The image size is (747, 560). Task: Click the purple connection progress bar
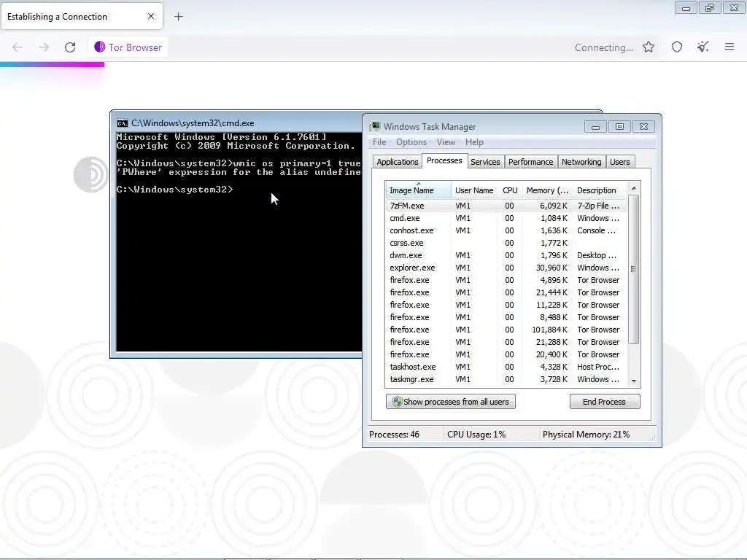coord(52,65)
